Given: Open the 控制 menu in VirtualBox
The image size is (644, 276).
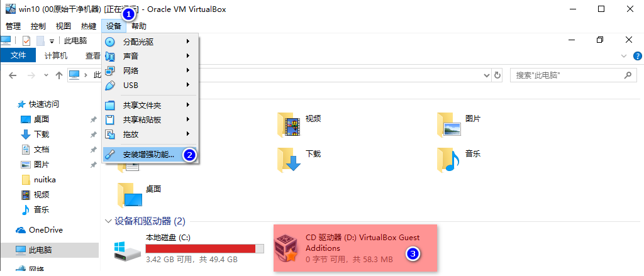Looking at the screenshot, I should click(x=38, y=26).
